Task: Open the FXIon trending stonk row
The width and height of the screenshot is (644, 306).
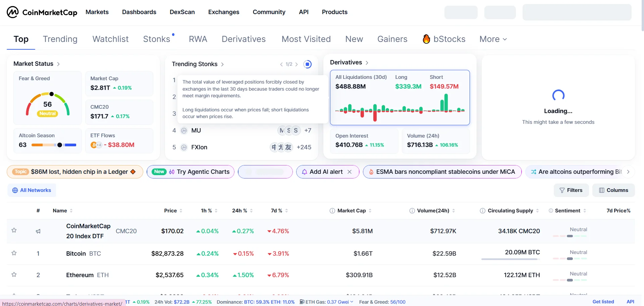Action: pos(242,147)
